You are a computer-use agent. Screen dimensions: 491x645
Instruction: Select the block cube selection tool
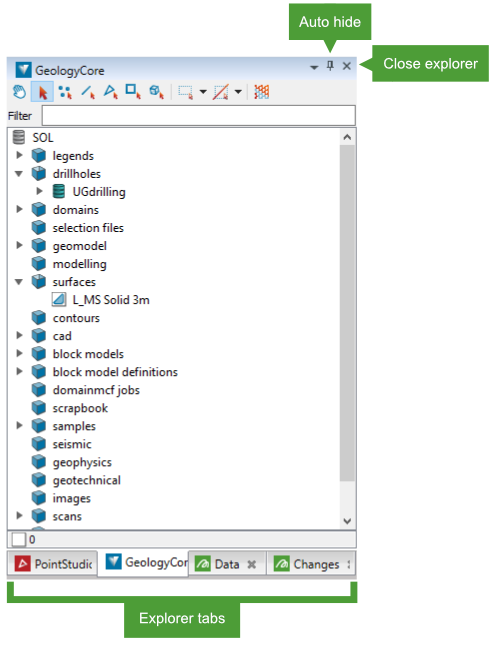156,91
